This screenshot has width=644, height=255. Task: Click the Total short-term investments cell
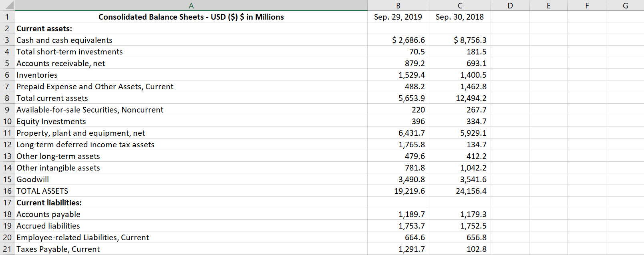(191, 52)
